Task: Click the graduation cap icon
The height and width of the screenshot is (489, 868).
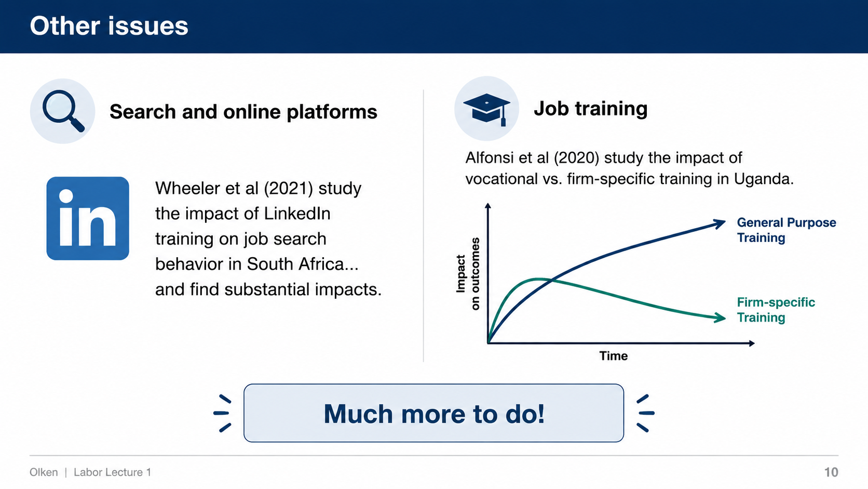Action: pos(486,109)
